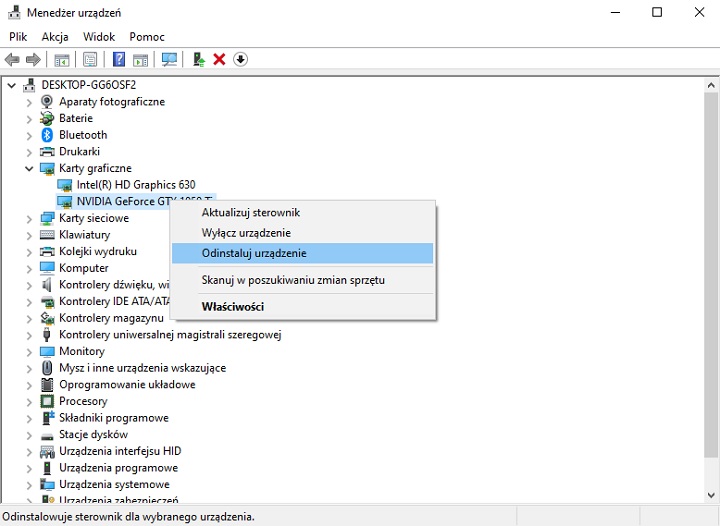720x526 pixels.
Task: Choose Aktualizuj sterownik from context menu
Action: click(x=250, y=213)
